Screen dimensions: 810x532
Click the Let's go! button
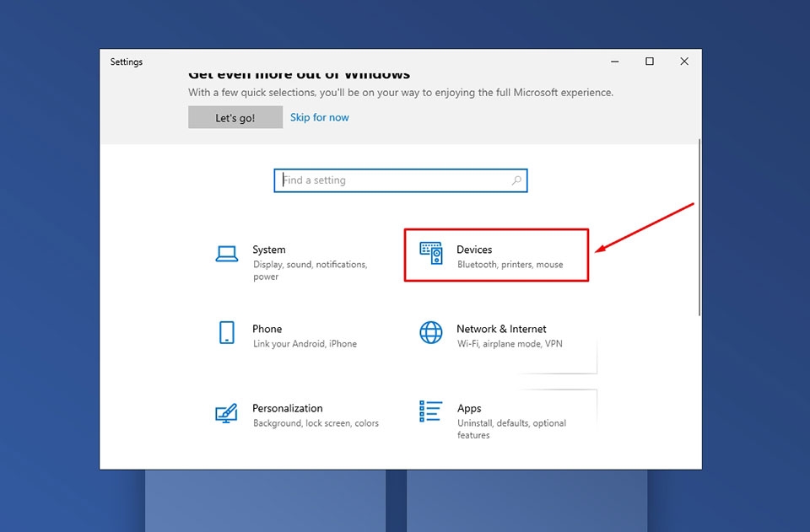pyautogui.click(x=235, y=117)
